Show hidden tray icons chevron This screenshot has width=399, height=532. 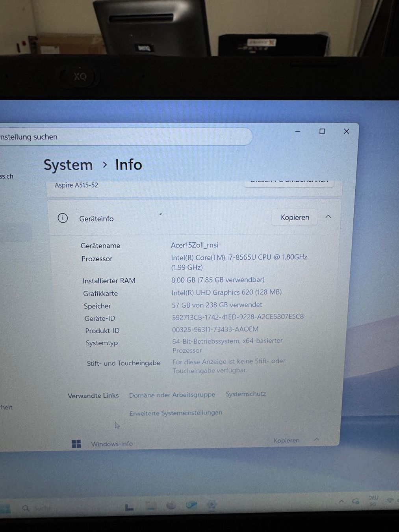click(x=341, y=501)
